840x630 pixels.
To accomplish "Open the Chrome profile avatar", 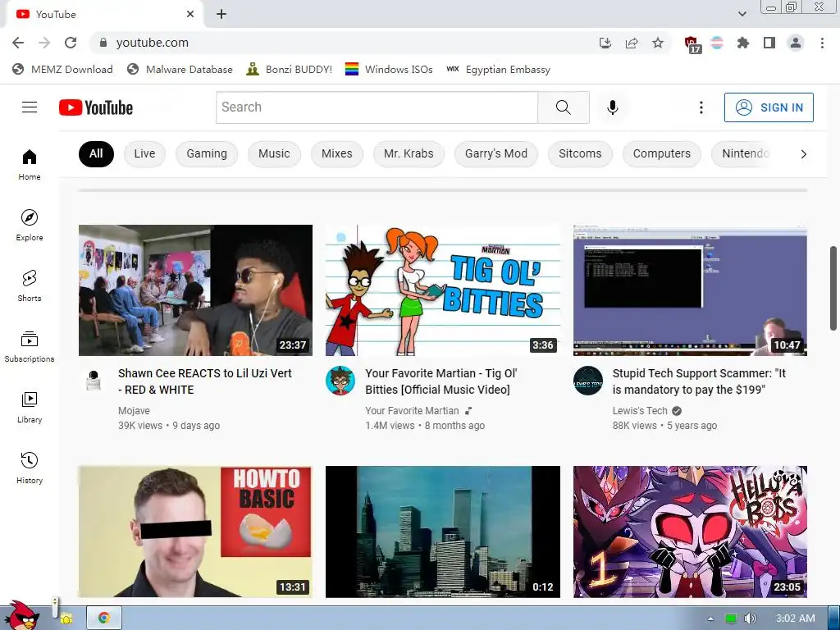I will tap(796, 43).
